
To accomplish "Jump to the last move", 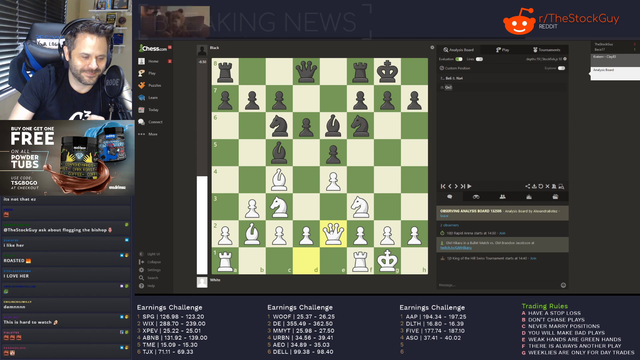I will tap(463, 186).
